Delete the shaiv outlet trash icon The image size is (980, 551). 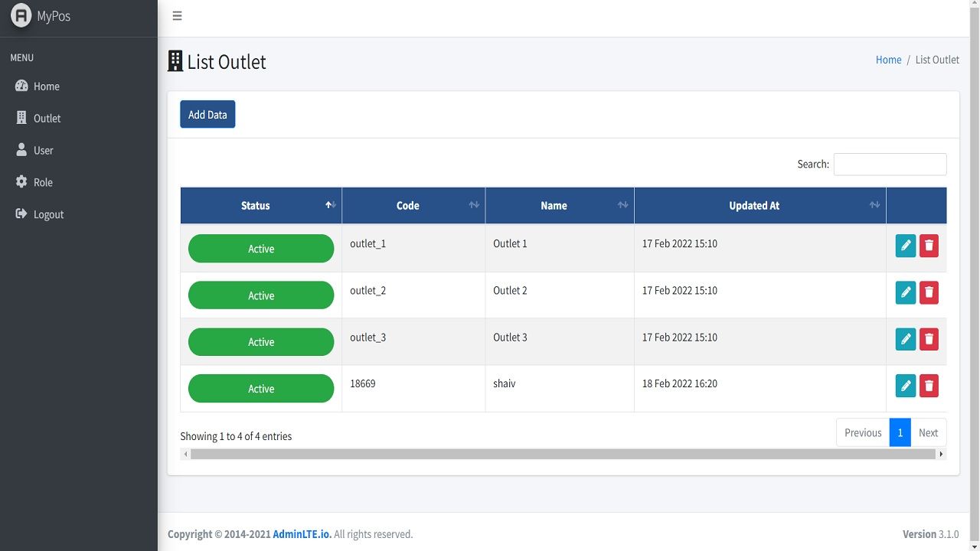[929, 386]
